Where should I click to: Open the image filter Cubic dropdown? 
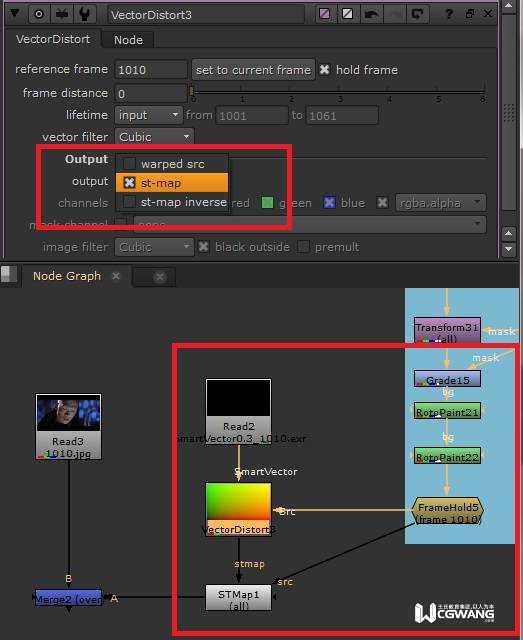[154, 247]
